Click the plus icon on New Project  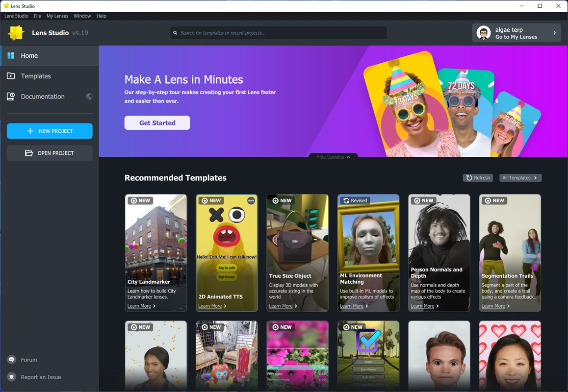click(30, 131)
